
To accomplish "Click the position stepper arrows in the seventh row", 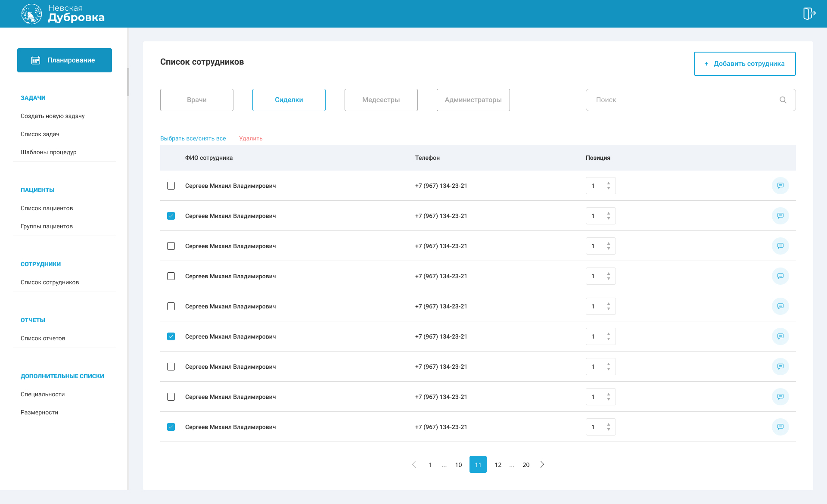I will (609, 367).
